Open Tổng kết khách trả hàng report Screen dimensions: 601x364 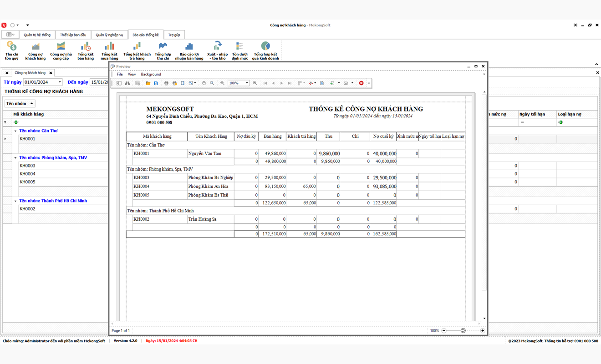coord(137,51)
